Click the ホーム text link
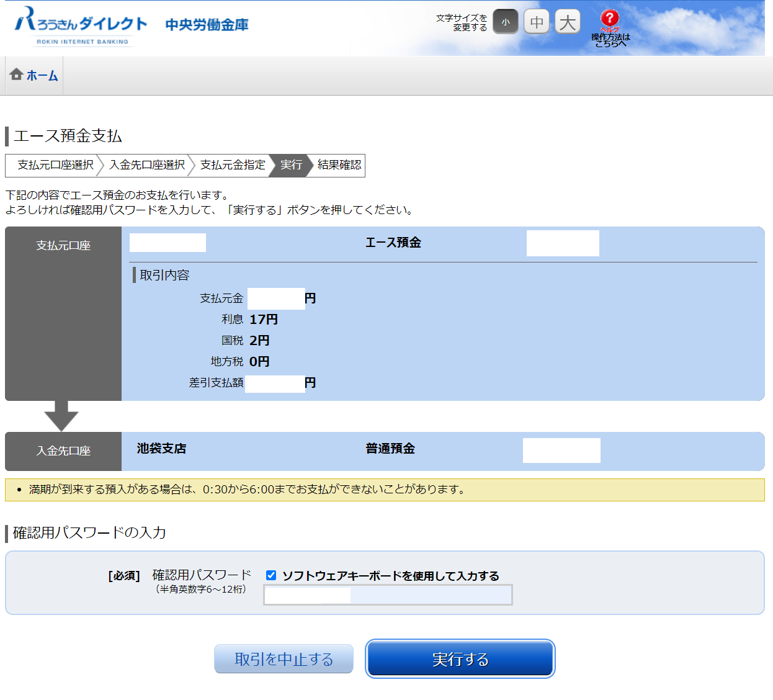This screenshot has height=700, width=773. tap(42, 76)
